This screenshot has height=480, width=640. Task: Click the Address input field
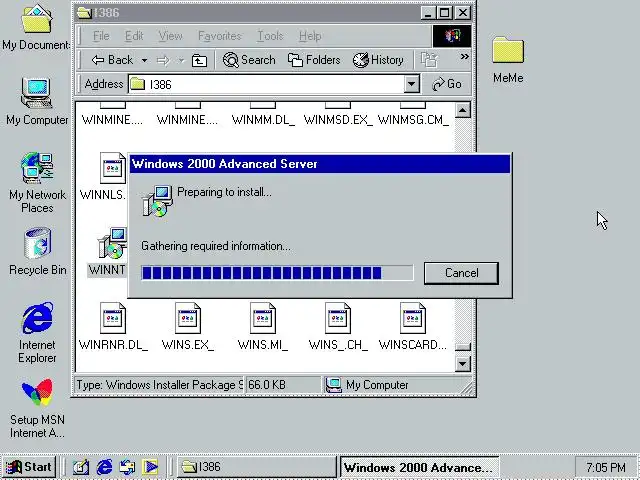[266, 84]
